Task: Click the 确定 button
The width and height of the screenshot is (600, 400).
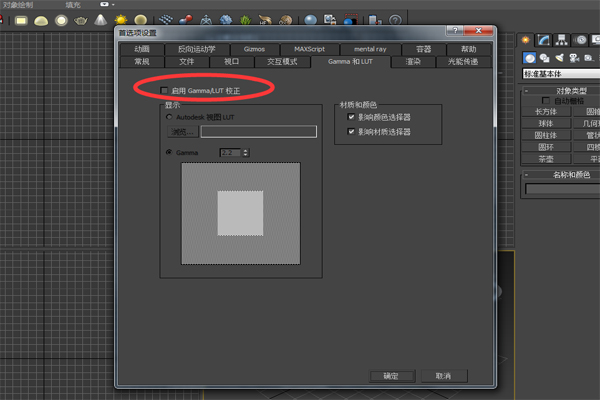Action: [x=391, y=376]
